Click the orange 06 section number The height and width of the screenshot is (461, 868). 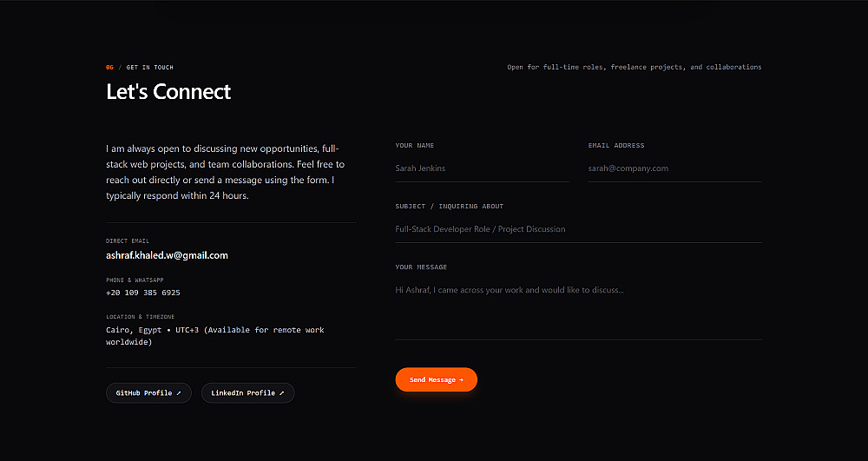pyautogui.click(x=109, y=68)
